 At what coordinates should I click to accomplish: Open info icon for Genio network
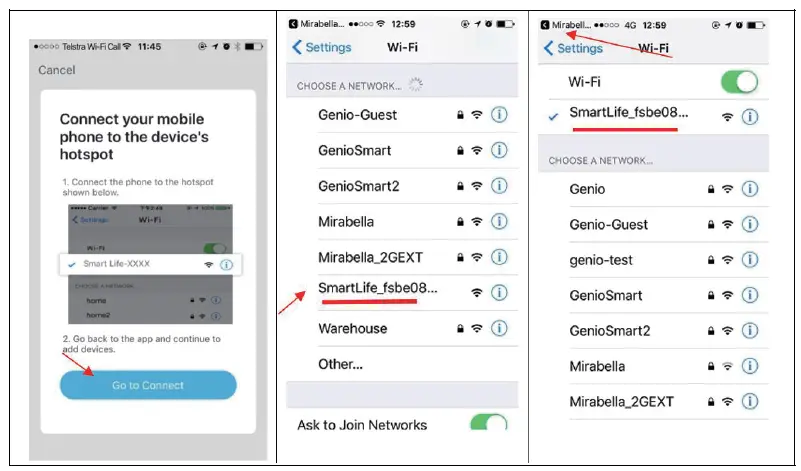coord(749,189)
